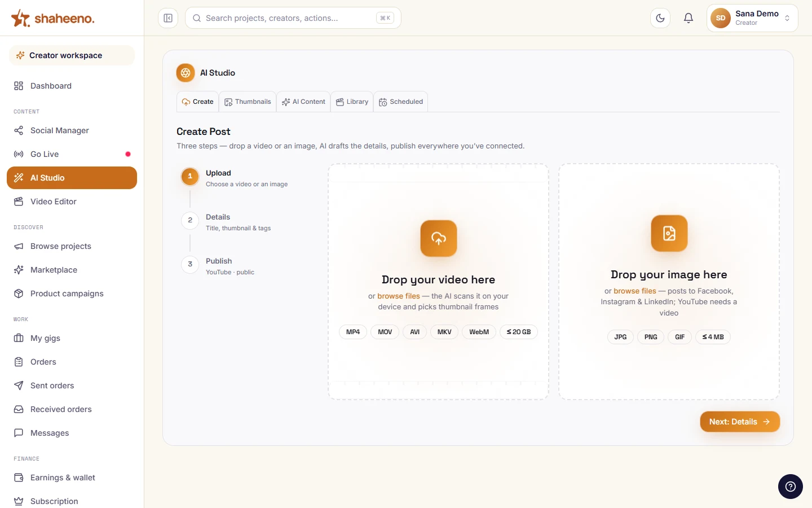This screenshot has height=508, width=812.
Task: Open Social Manager
Action: coord(72,130)
